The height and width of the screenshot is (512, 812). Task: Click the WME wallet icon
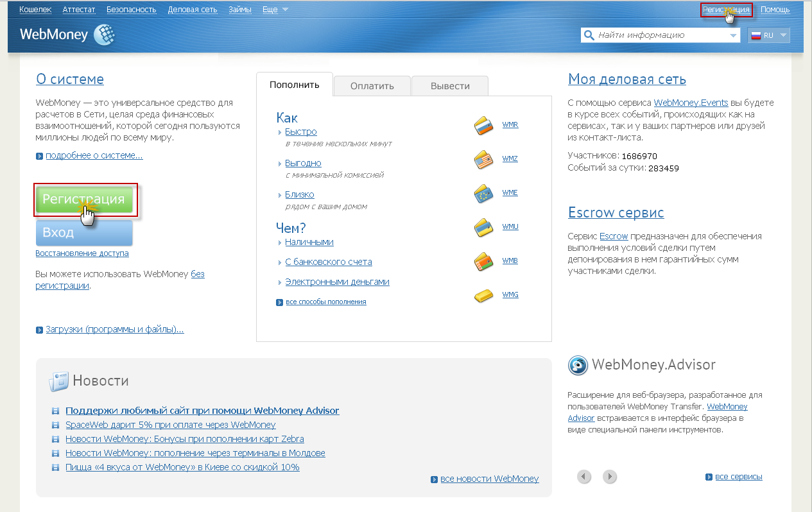click(483, 193)
